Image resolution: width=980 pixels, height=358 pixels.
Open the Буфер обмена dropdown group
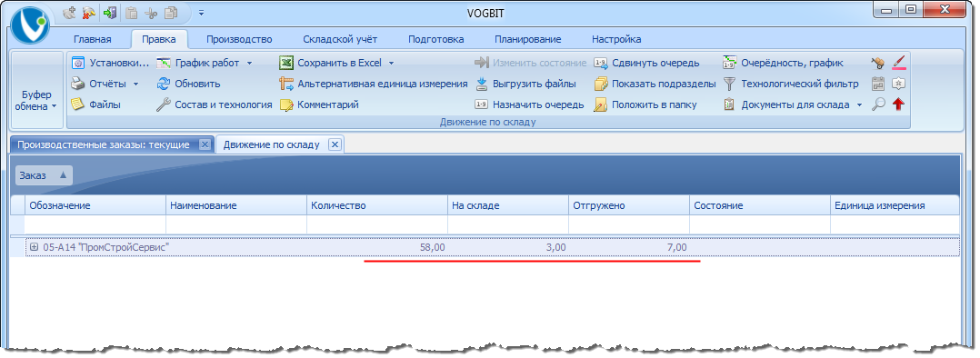(x=38, y=91)
